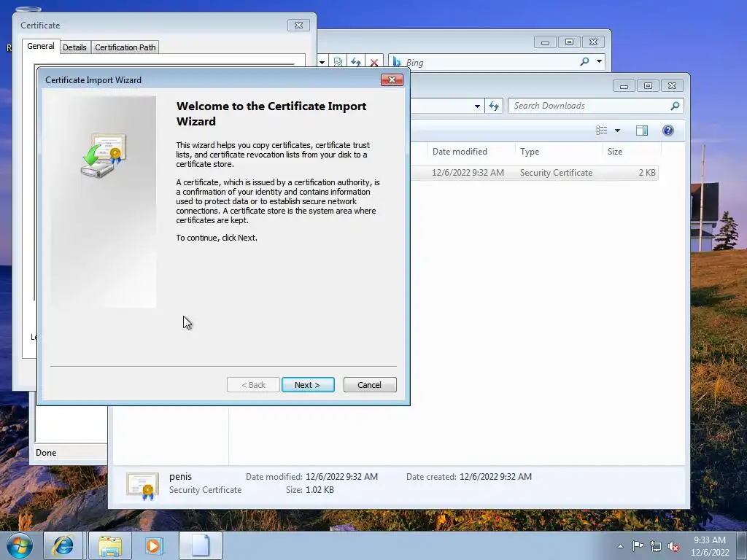747x560 pixels.
Task: Select the Security Certificate file row
Action: click(x=533, y=173)
